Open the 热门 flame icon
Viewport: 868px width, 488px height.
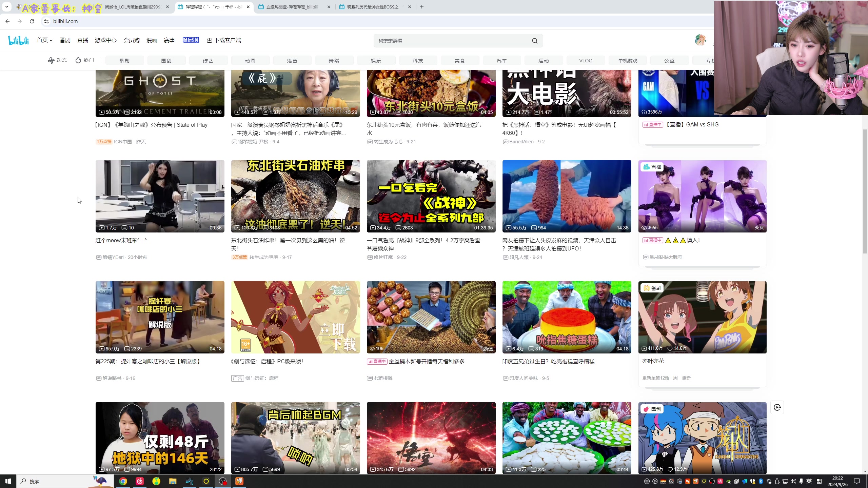[78, 60]
